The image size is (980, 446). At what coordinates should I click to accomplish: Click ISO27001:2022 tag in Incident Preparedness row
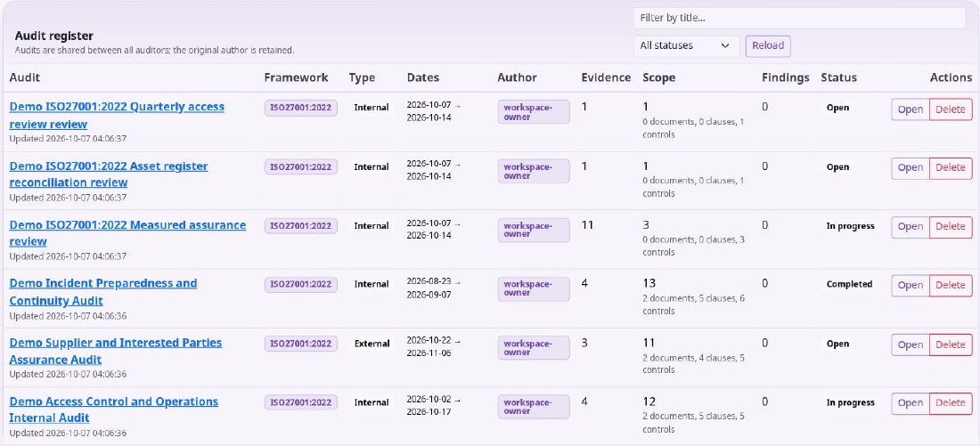(x=300, y=284)
